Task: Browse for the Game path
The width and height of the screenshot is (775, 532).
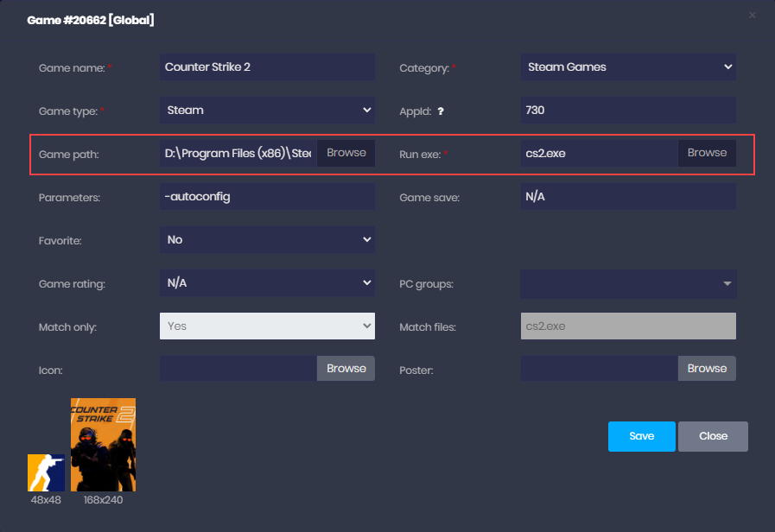Action: 346,153
